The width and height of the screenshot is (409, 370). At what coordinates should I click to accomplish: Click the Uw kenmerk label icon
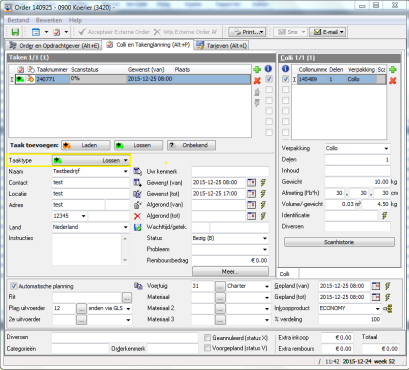click(138, 171)
